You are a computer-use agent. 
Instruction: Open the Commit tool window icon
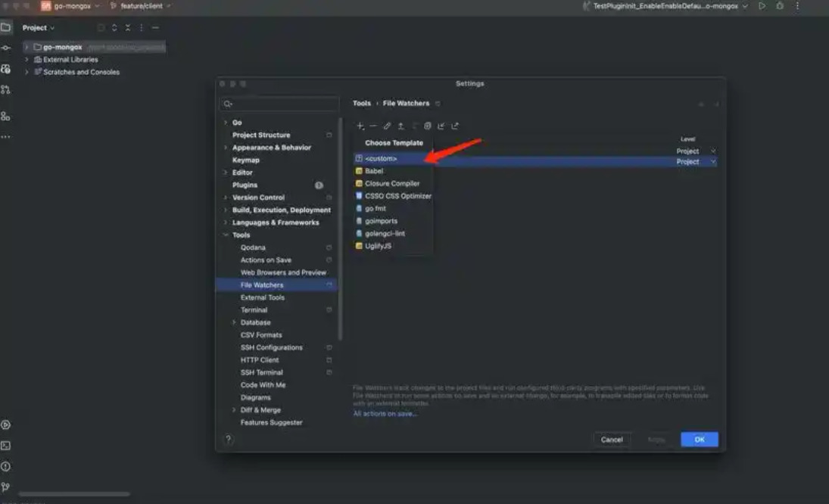coord(6,48)
